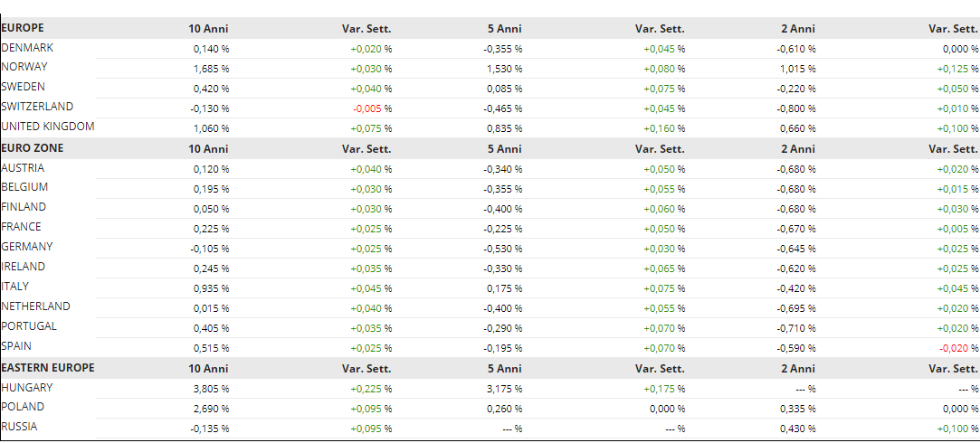Select SWITZERLAND in the Europe list
980x443 pixels.
tap(37, 107)
